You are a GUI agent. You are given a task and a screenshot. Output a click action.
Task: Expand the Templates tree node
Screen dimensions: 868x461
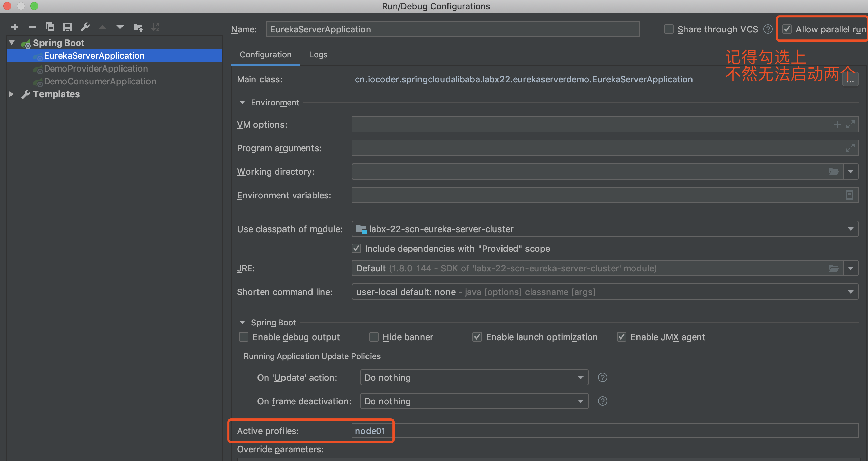(x=11, y=94)
